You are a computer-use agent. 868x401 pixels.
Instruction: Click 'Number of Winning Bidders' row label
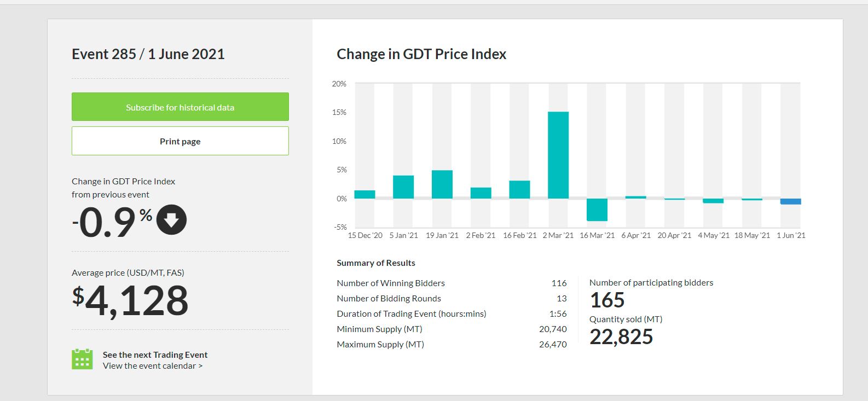click(x=391, y=283)
